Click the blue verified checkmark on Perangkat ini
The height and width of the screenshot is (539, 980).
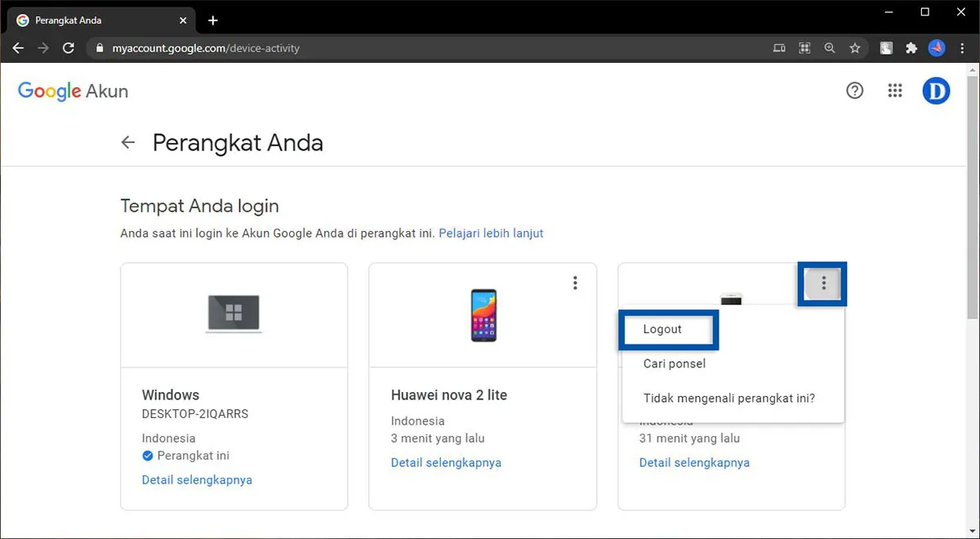click(147, 456)
